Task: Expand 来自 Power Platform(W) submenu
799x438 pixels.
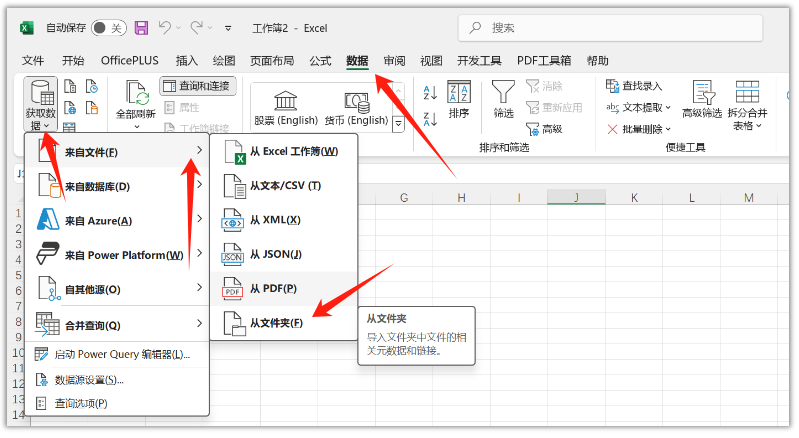Action: [117, 255]
